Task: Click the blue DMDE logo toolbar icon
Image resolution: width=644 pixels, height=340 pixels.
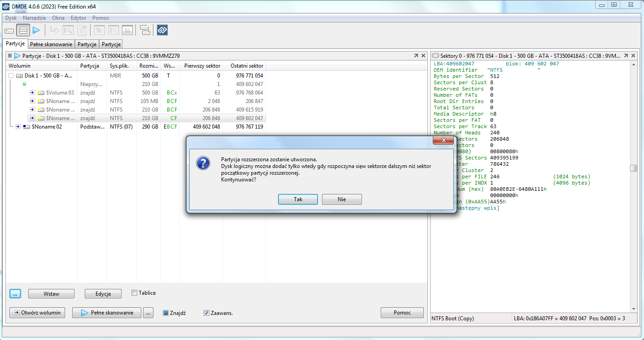Action: tap(162, 30)
